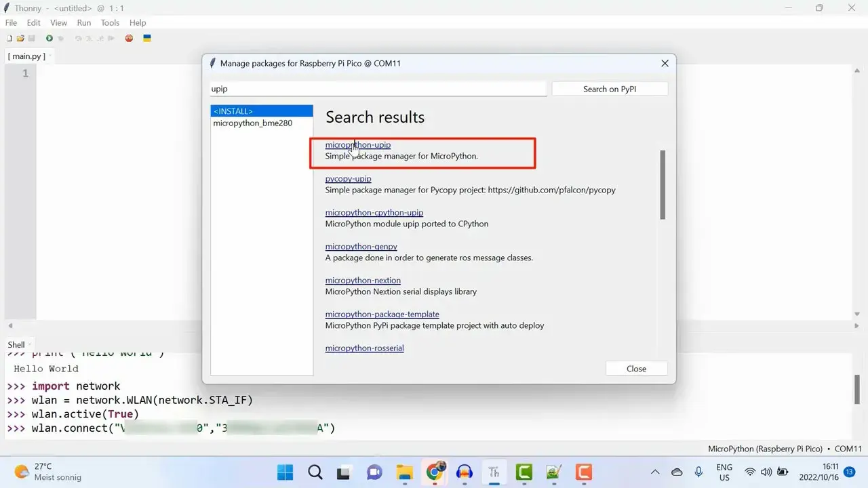Screen dimensions: 868x488
Task: Click the "import network" shell line
Action: point(76,386)
